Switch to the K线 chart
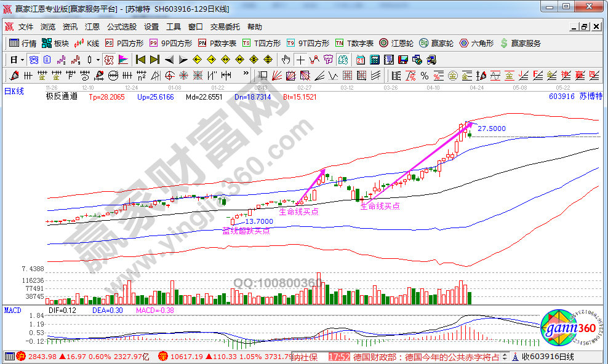 (x=87, y=44)
